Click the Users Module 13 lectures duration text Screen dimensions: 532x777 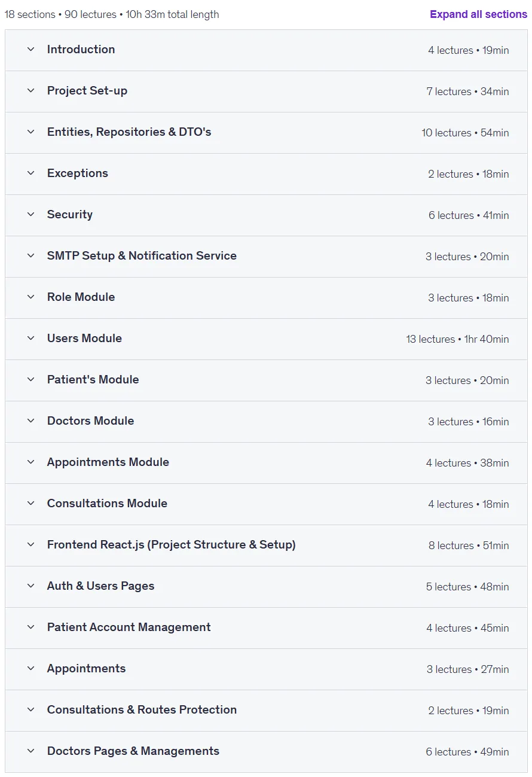pyautogui.click(x=458, y=339)
